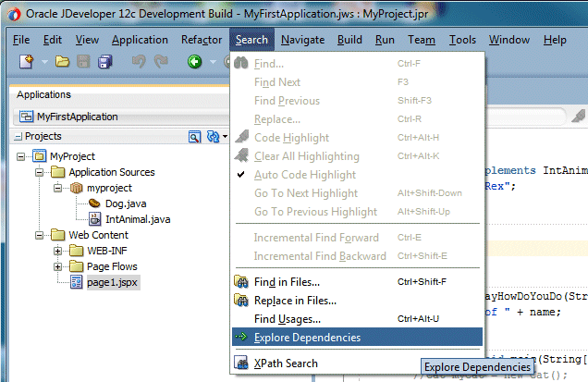Click the Save toolbar icon
The height and width of the screenshot is (382, 588).
click(x=83, y=62)
